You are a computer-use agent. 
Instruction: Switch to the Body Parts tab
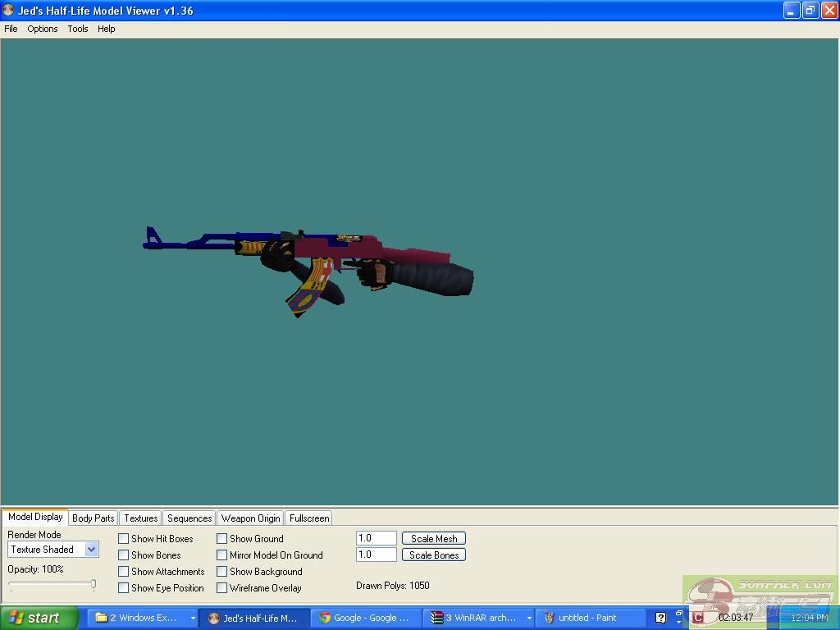pyautogui.click(x=94, y=518)
